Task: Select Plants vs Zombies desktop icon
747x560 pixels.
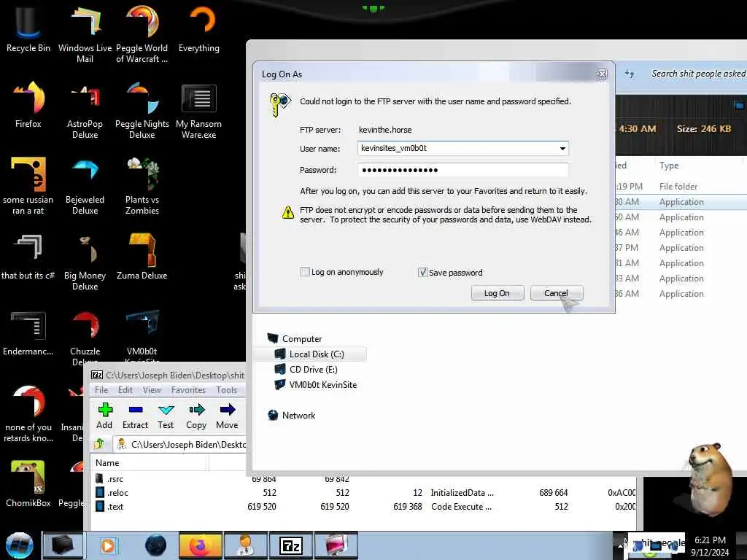Action: [142, 186]
